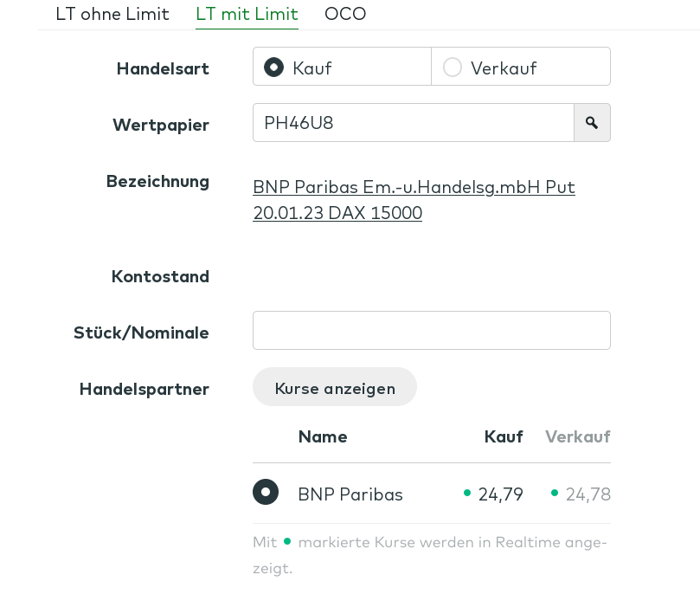Click the BNP Paribas name in quotes row
Image resolution: width=700 pixels, height=607 pixels.
(350, 494)
